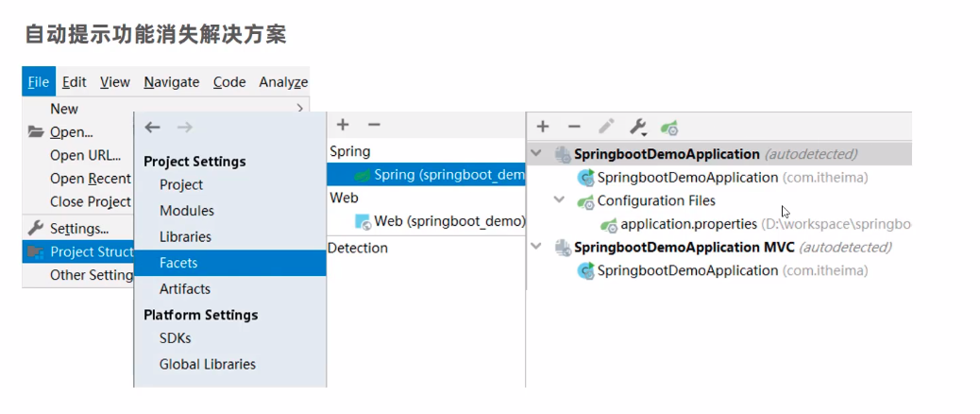Open the Navigate menu
Image resolution: width=980 pixels, height=414 pixels.
tap(171, 82)
